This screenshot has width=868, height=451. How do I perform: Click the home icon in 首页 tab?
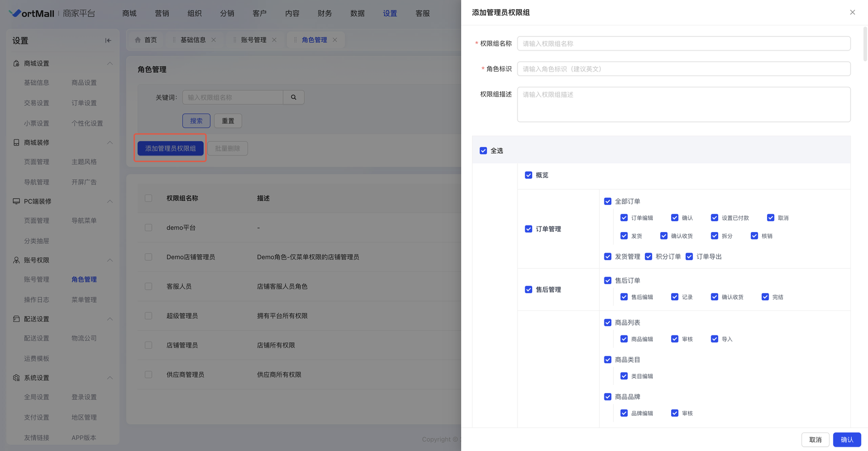138,40
